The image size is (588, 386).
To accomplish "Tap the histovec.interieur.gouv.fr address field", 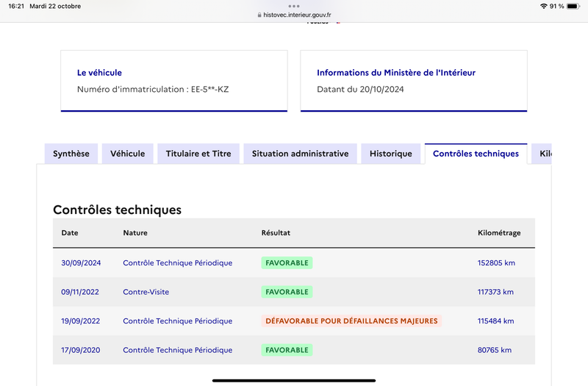I will point(294,15).
